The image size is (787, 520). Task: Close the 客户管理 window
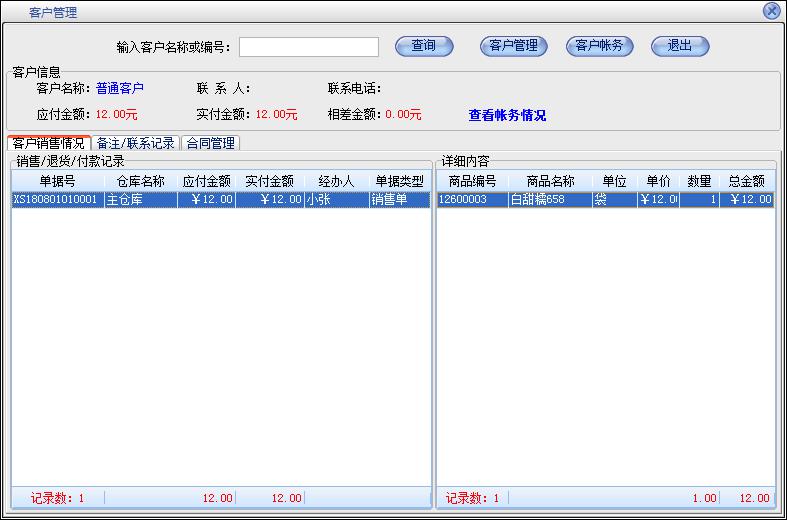pyautogui.click(x=771, y=11)
